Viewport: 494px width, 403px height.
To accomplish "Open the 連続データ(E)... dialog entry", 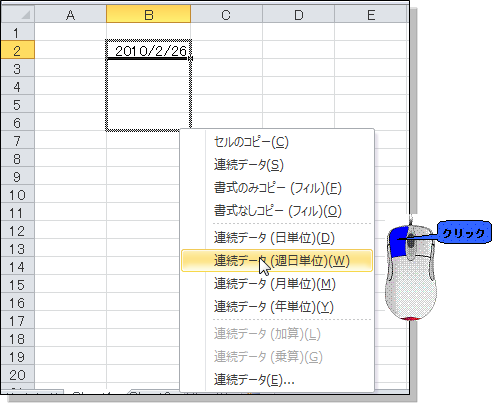I will (277, 380).
